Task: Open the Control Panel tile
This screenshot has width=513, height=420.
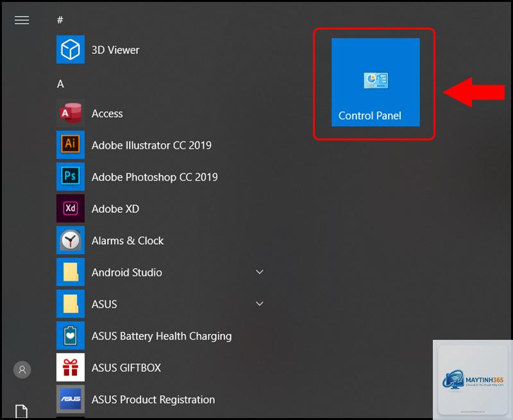Action: pos(376,82)
